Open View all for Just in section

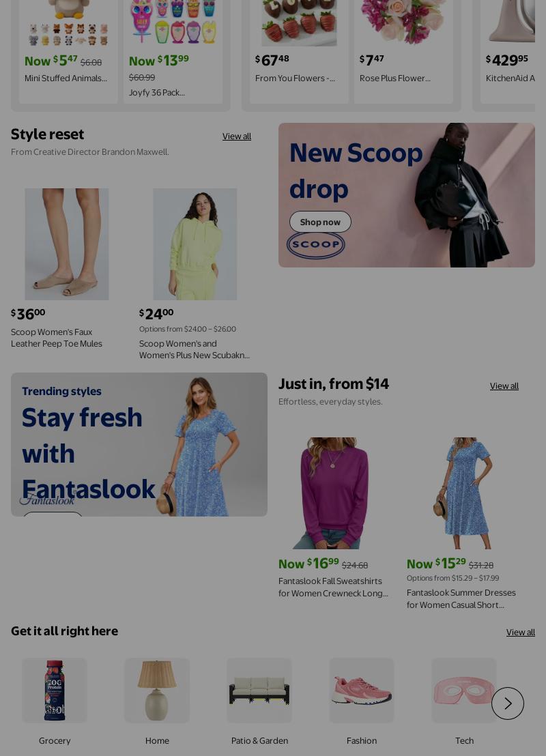click(x=504, y=386)
